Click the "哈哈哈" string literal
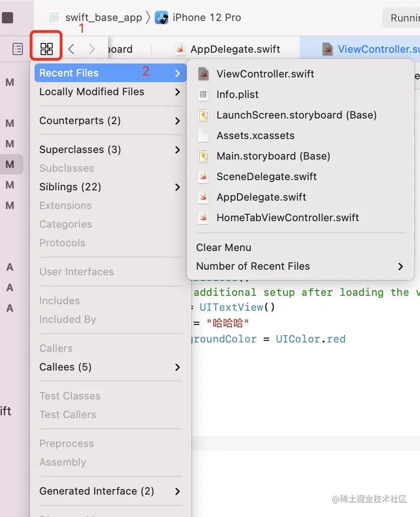This screenshot has height=517, width=420. click(x=227, y=323)
